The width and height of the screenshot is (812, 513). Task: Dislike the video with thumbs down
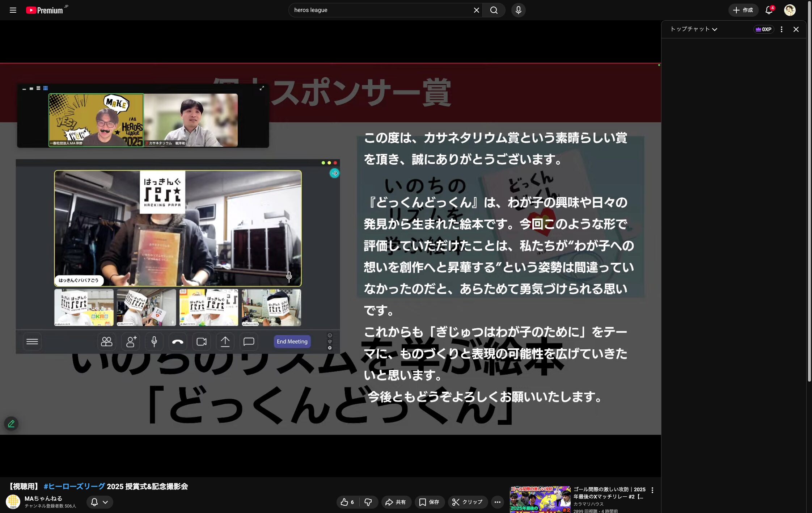click(x=368, y=502)
